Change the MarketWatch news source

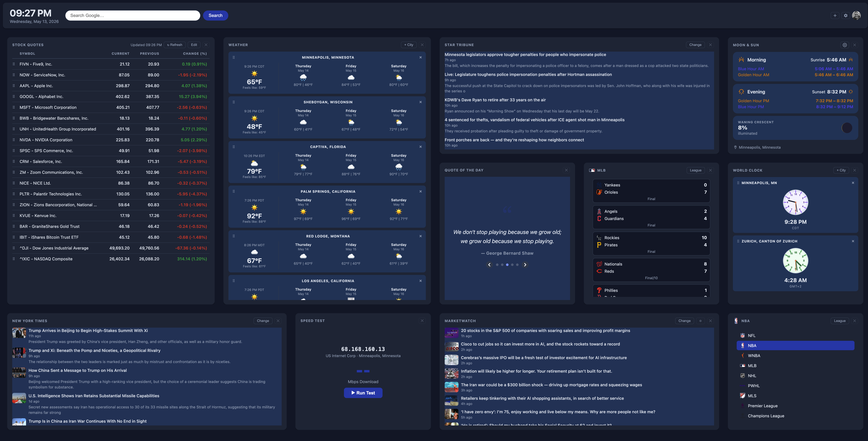click(684, 321)
